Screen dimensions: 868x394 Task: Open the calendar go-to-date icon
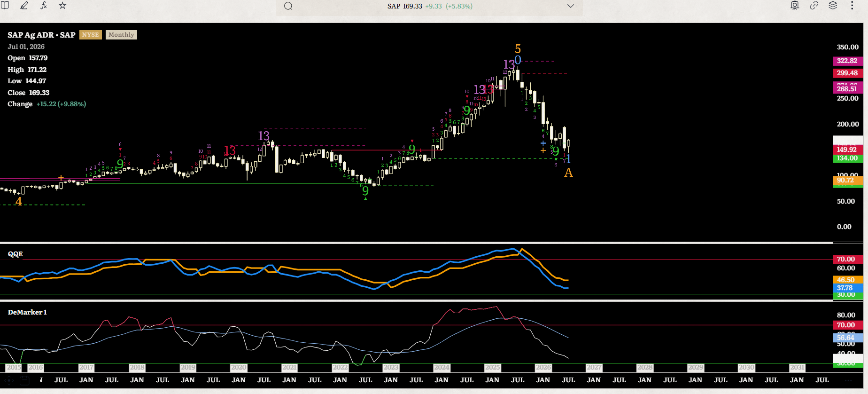click(x=24, y=380)
